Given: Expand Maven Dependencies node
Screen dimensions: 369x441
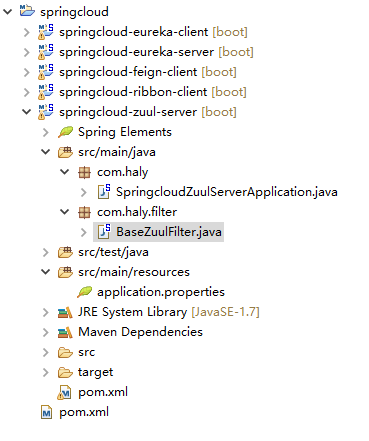Looking at the screenshot, I should (46, 332).
